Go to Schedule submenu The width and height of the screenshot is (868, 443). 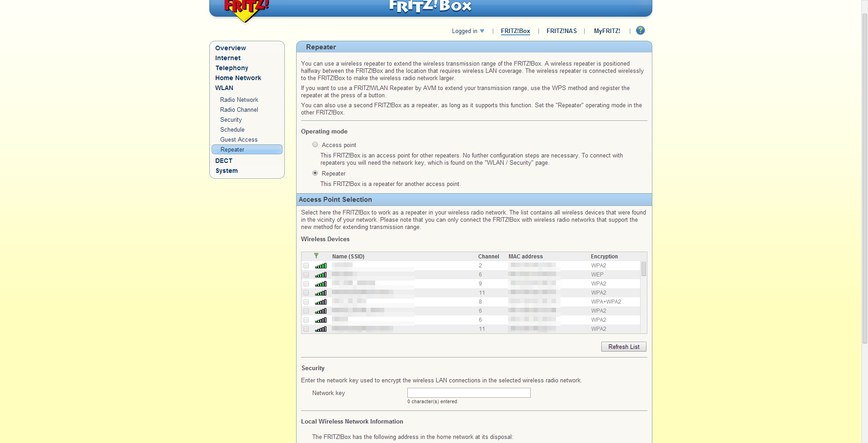tap(232, 129)
